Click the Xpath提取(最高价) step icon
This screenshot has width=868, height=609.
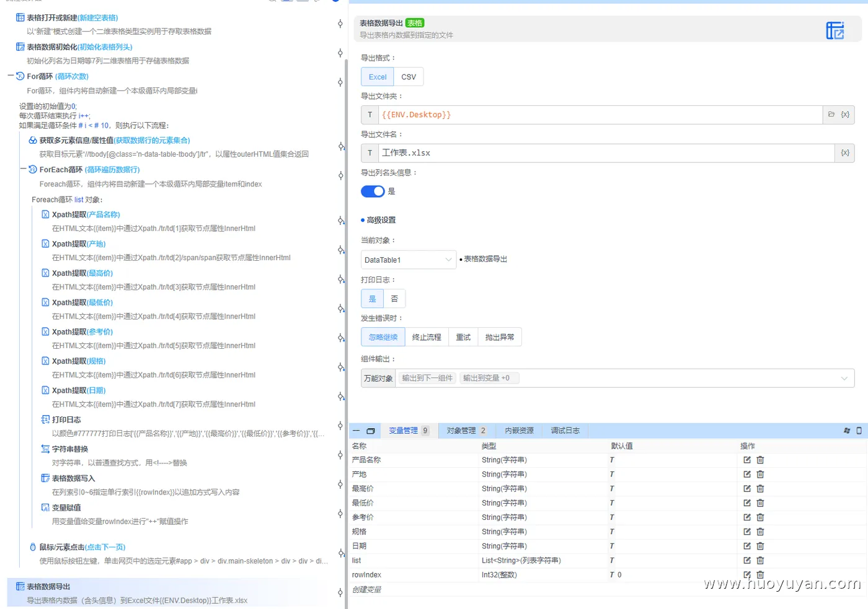coord(45,273)
